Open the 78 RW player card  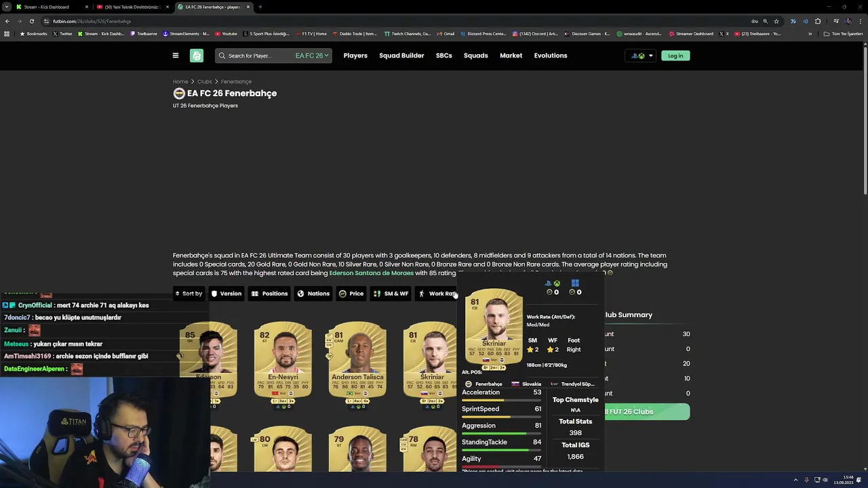[430, 449]
